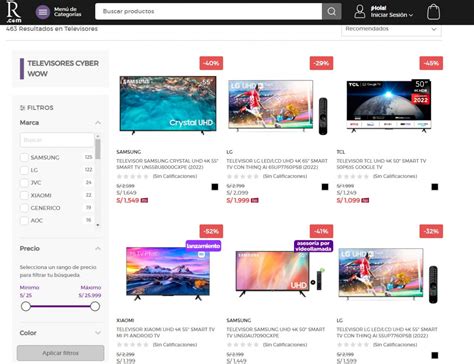Click the 463 Resultados en Televisores text
Image resolution: width=474 pixels, height=364 pixels.
52,29
